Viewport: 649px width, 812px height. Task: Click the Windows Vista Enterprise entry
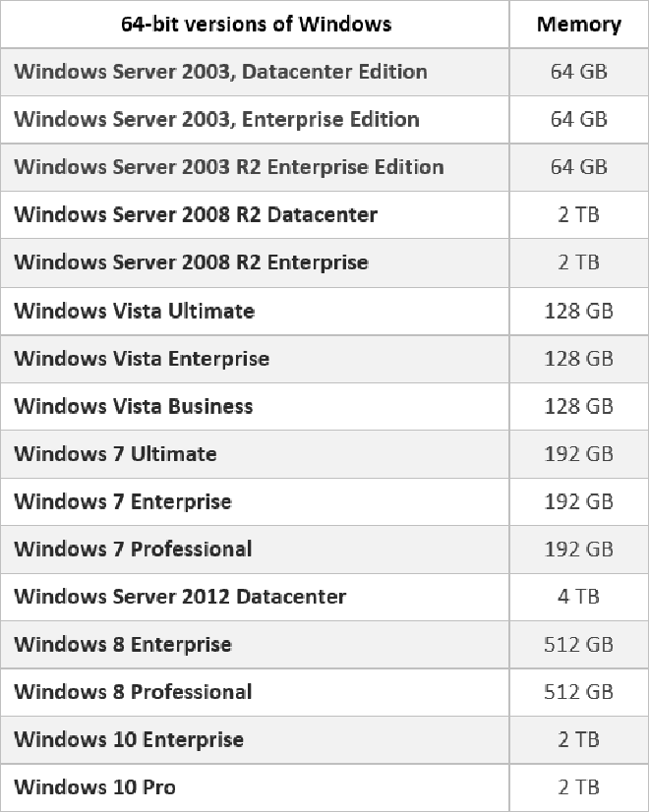coord(142,359)
